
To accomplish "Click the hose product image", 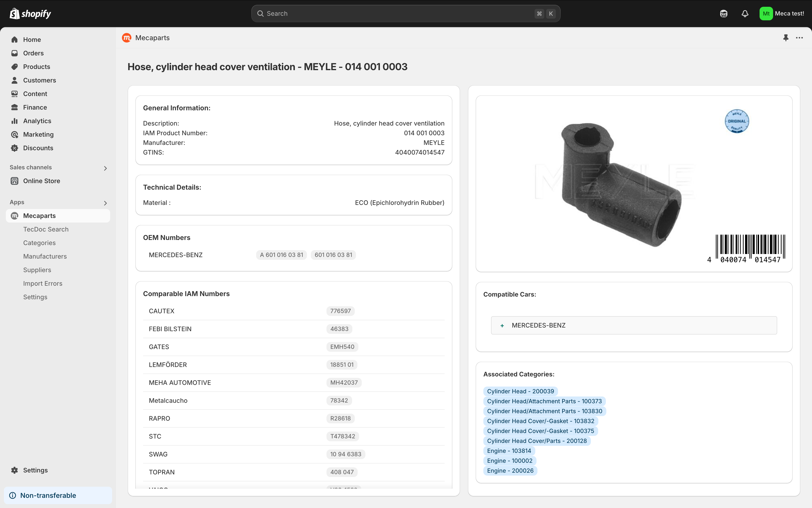I will (x=621, y=184).
